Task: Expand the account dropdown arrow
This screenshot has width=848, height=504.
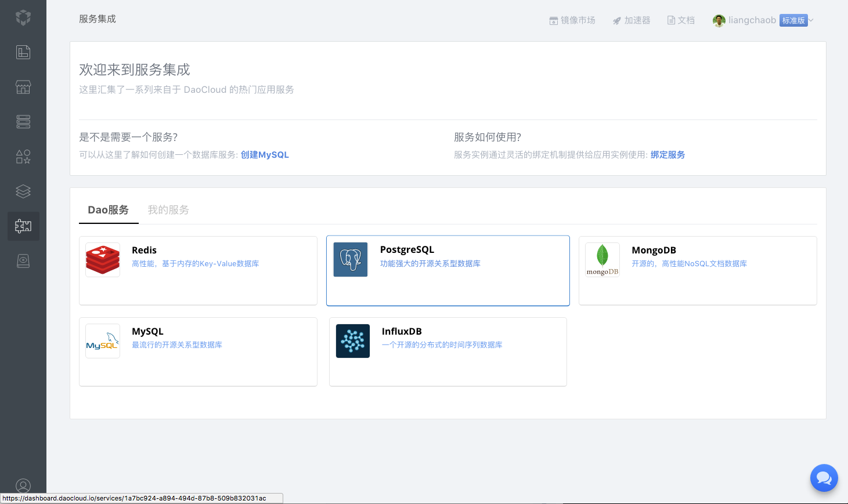Action: pos(811,20)
